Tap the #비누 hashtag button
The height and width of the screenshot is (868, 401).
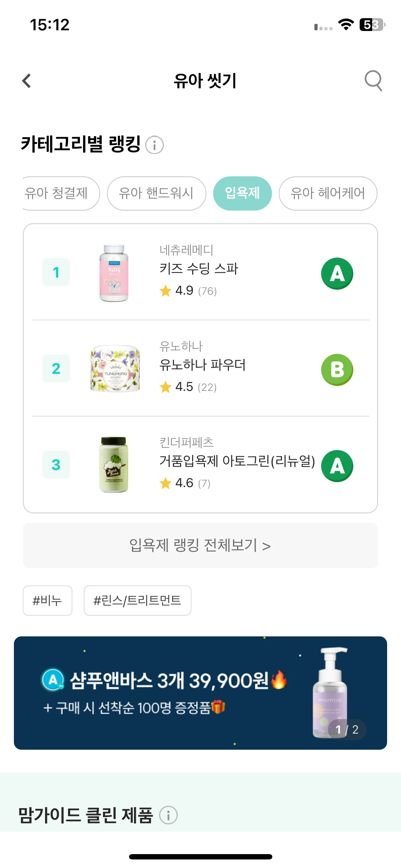[47, 600]
